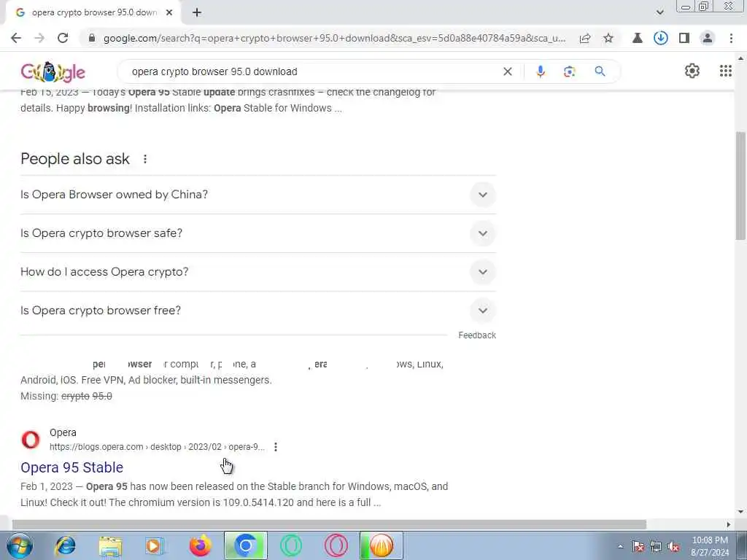Image resolution: width=747 pixels, height=560 pixels.
Task: Open the Windows Start menu
Action: [x=20, y=545]
